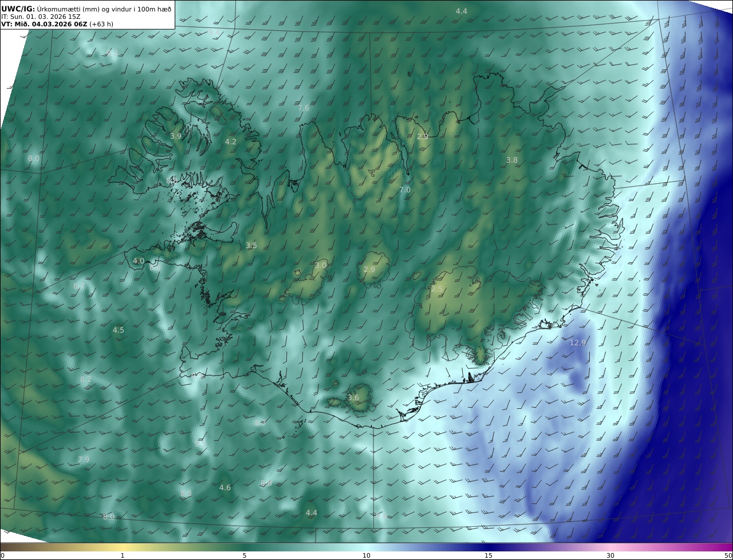Click the 7.6 value on the map
The height and width of the screenshot is (560, 733).
point(304,108)
